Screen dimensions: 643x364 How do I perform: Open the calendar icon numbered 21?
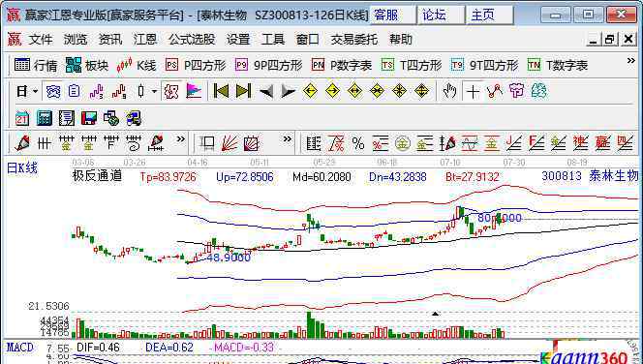point(22,118)
